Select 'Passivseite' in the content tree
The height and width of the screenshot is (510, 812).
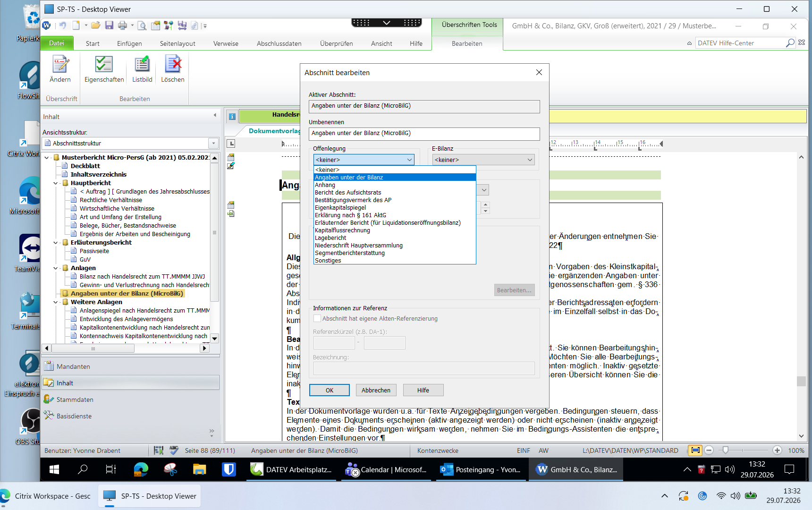pyautogui.click(x=94, y=251)
